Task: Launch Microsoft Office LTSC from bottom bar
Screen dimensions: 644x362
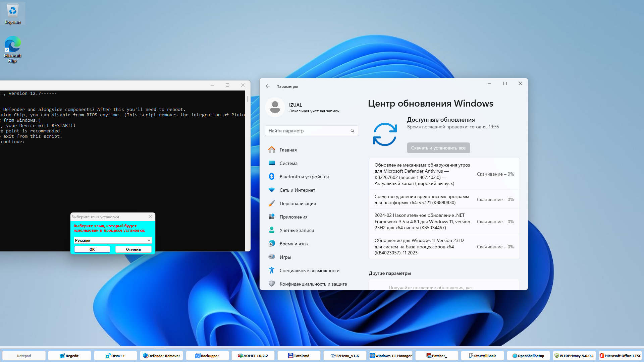Action: point(620,356)
